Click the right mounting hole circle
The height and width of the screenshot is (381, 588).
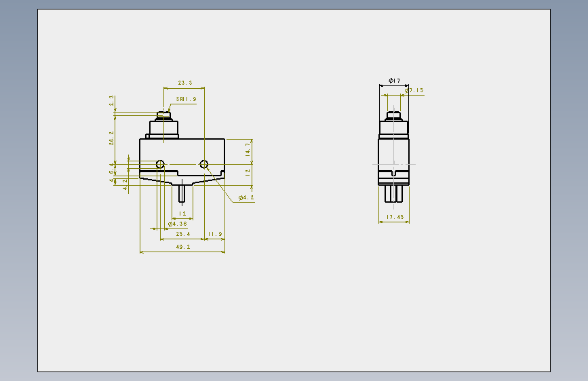click(204, 164)
